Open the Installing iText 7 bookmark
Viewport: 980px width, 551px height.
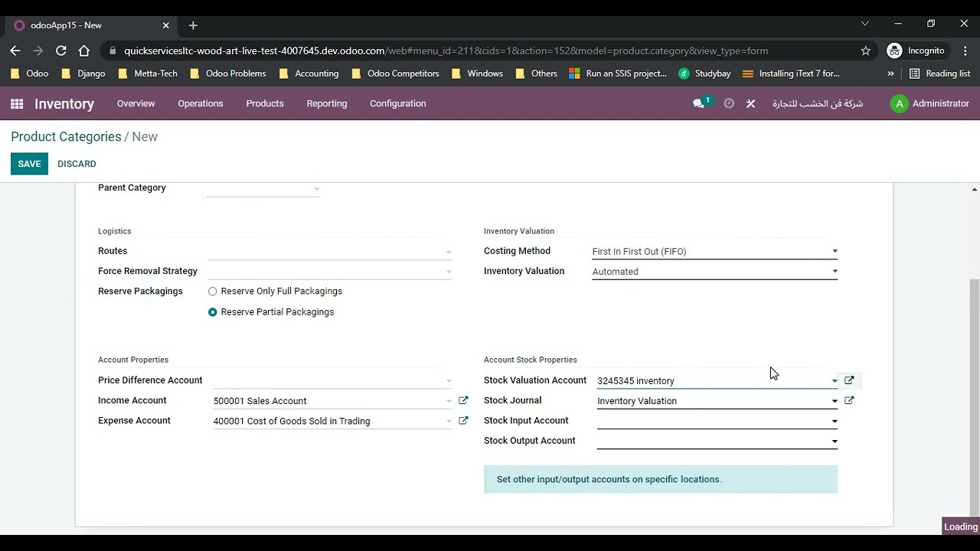tap(792, 73)
